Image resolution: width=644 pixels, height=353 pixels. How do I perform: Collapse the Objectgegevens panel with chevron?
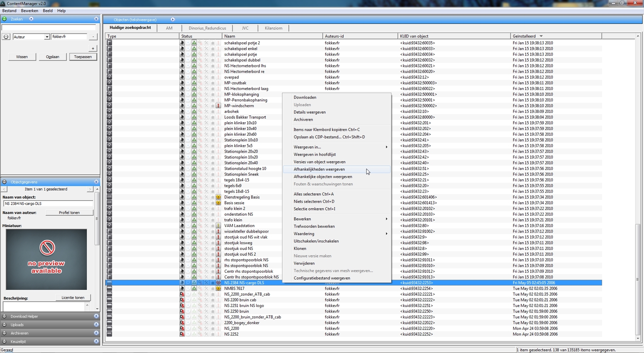pos(96,182)
